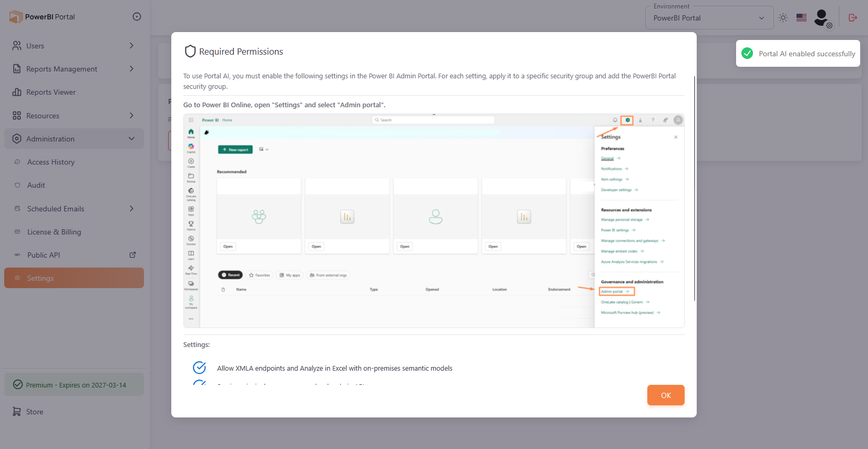The image size is (868, 449).
Task: Click the 'Settings:' label in the dialog
Action: pyautogui.click(x=197, y=345)
